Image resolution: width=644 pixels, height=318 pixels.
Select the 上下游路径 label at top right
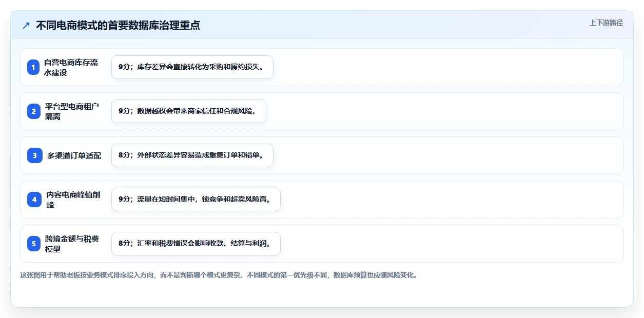606,23
